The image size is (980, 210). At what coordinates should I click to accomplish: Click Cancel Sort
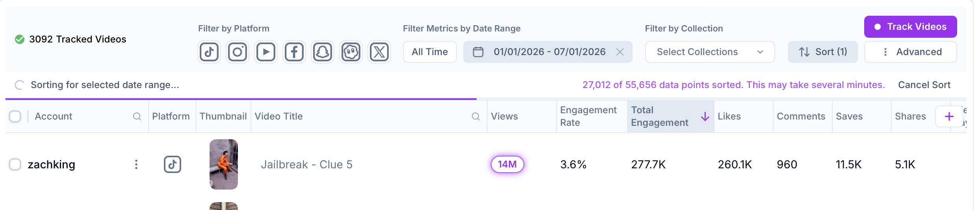pos(924,85)
